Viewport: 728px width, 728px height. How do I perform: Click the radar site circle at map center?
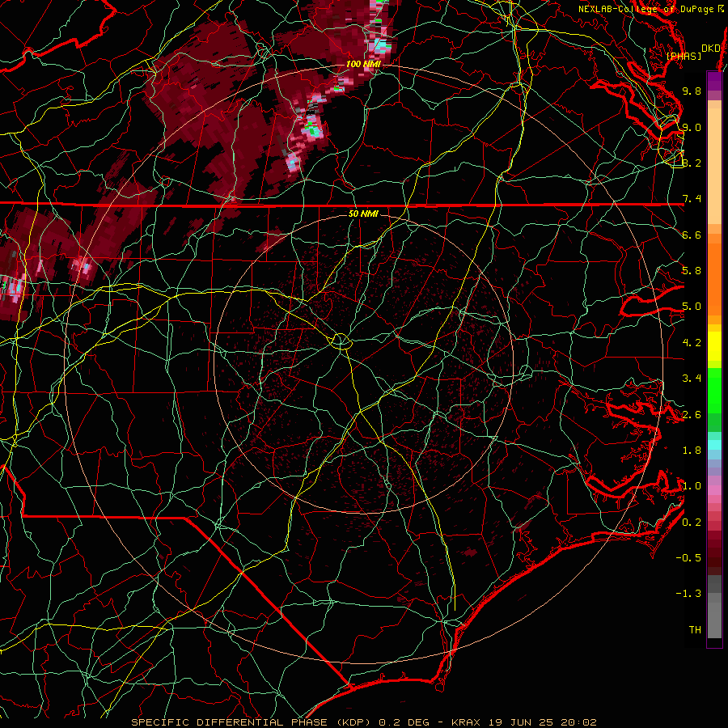click(x=341, y=341)
